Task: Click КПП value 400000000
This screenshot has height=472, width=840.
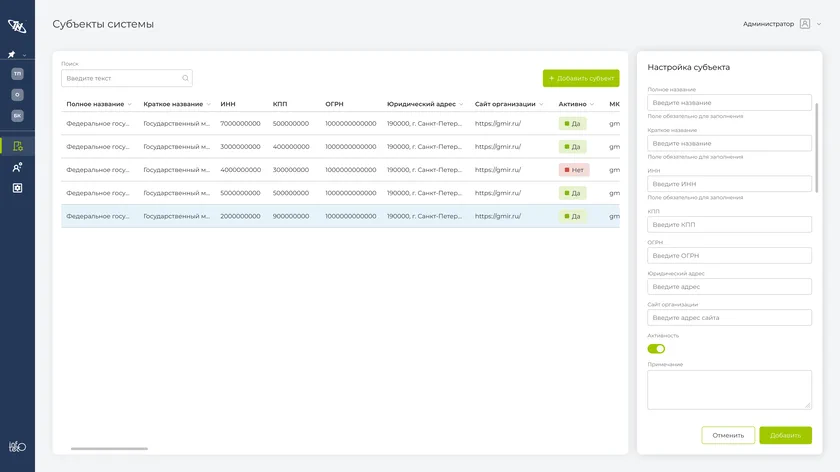Action: click(x=291, y=146)
